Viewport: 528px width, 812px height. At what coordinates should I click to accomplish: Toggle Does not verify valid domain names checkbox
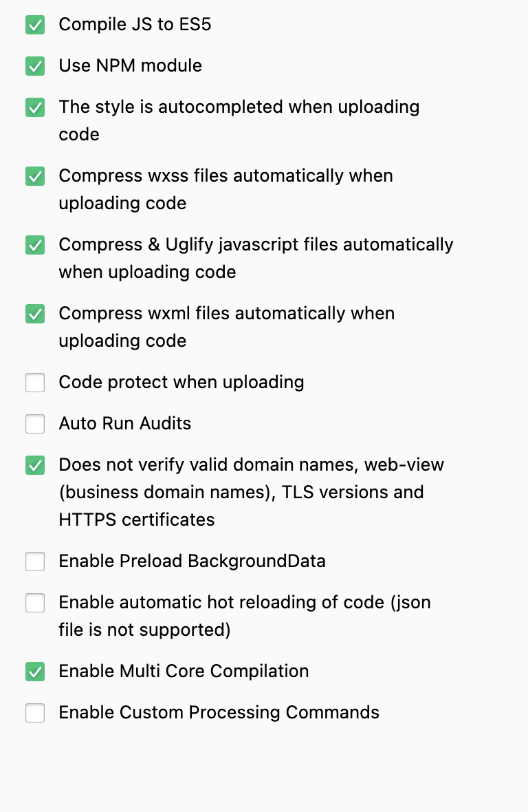pyautogui.click(x=35, y=465)
